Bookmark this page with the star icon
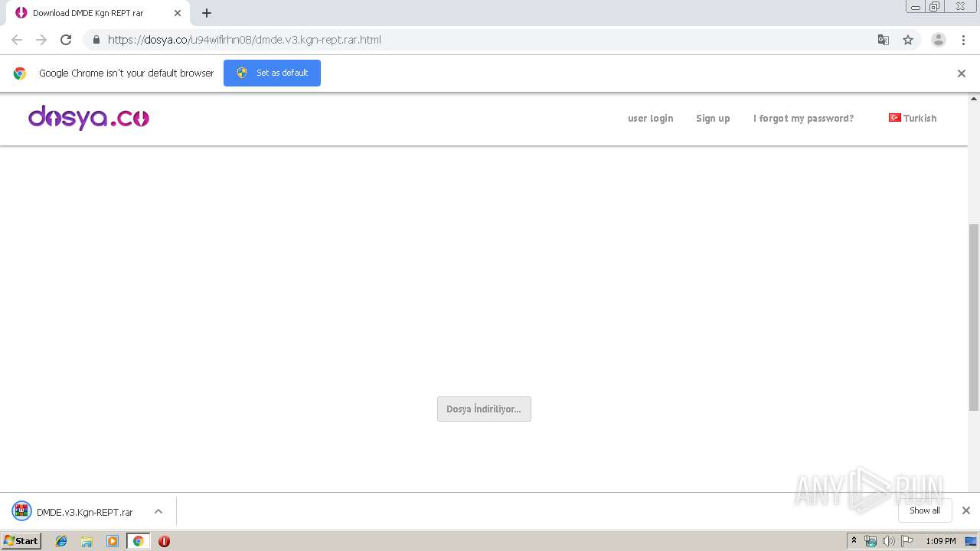 (x=908, y=40)
